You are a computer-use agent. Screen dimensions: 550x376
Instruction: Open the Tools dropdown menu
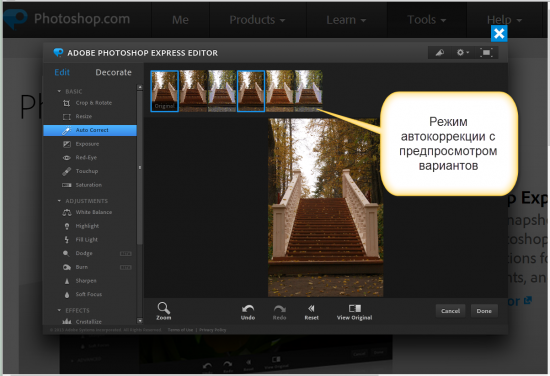(x=427, y=20)
